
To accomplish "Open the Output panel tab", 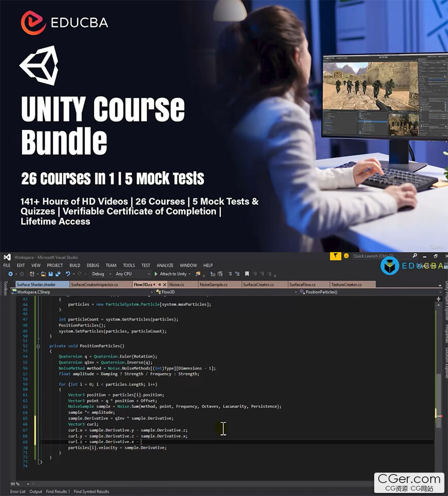I will pos(36,491).
